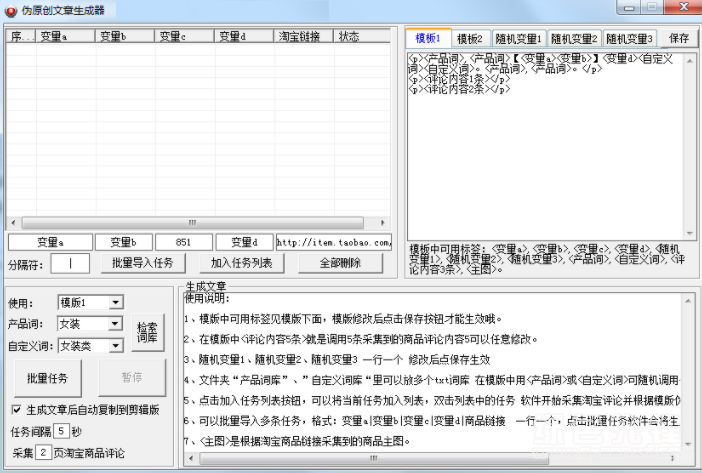This screenshot has width=702, height=473.
Task: Click the 变量d input field
Action: (244, 243)
